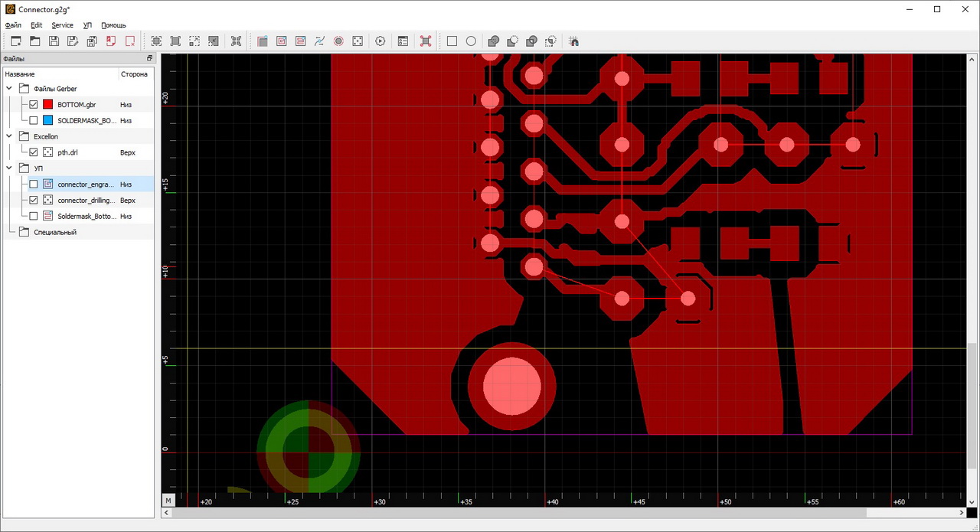The width and height of the screenshot is (980, 532).
Task: Click the Название column header
Action: tap(60, 74)
